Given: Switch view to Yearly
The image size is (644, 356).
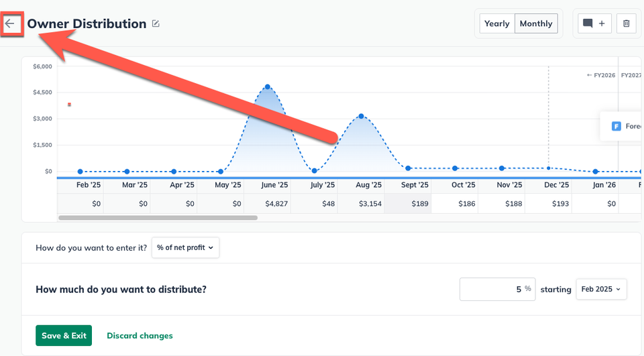Looking at the screenshot, I should [x=497, y=23].
